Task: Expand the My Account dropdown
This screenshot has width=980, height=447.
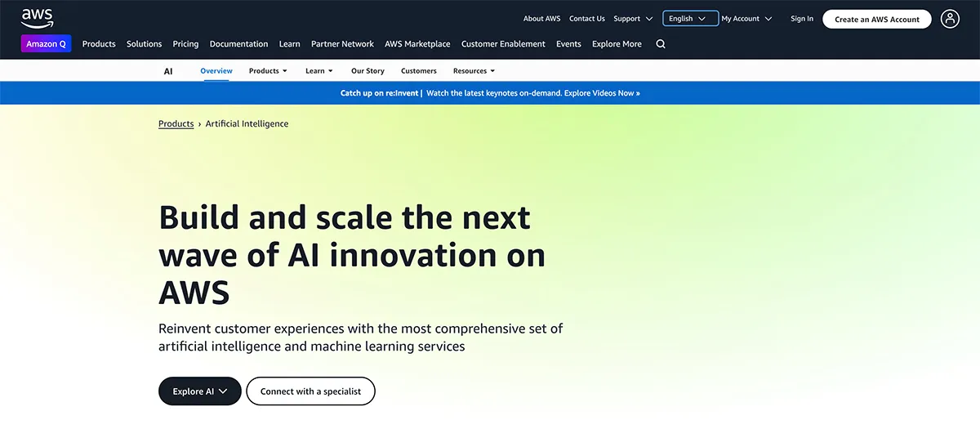Action: coord(746,19)
